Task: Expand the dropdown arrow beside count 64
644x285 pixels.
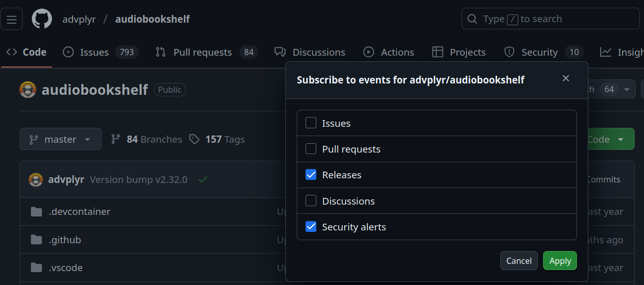Action: click(x=627, y=89)
